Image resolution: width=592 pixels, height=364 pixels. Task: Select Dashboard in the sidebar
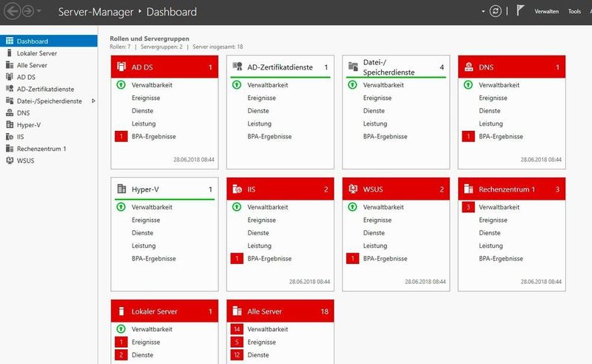pyautogui.click(x=49, y=41)
